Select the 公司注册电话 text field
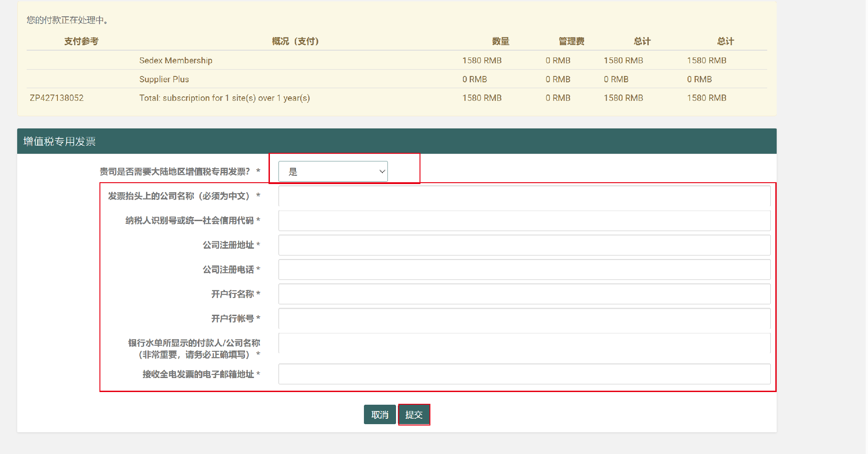The image size is (868, 454). click(x=524, y=270)
